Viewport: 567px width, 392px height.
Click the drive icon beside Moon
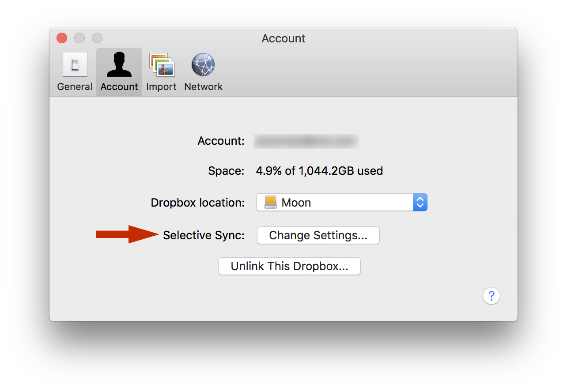pyautogui.click(x=270, y=203)
